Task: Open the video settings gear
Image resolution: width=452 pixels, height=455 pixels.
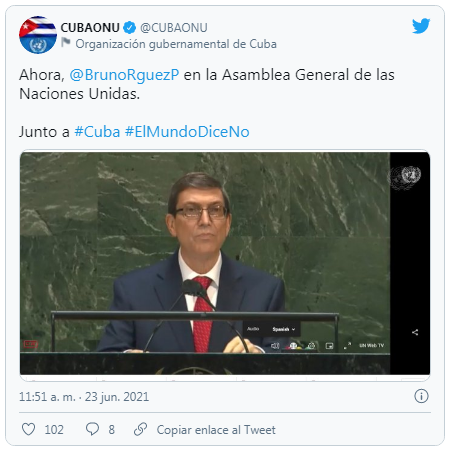Action: click(311, 346)
